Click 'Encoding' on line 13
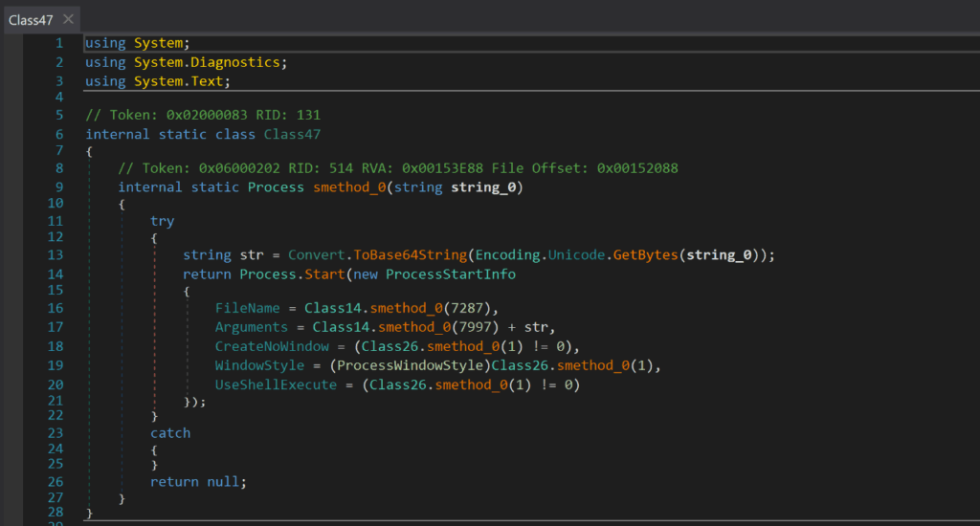 pos(507,255)
